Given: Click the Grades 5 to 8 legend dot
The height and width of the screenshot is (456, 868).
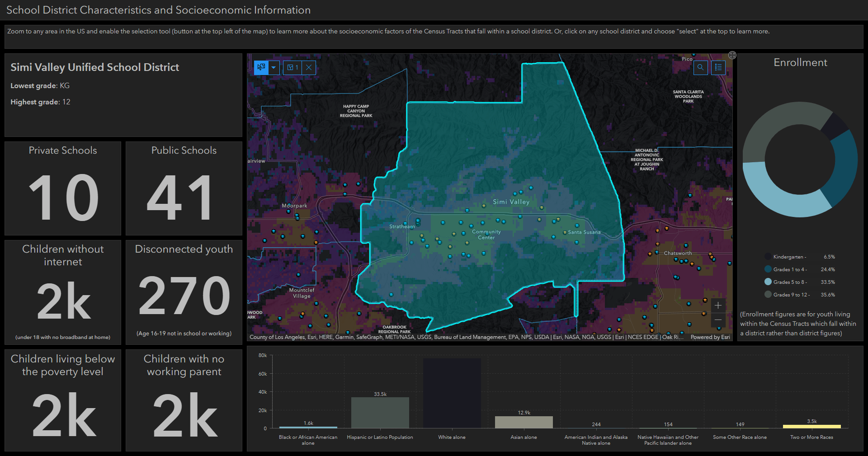Looking at the screenshot, I should [768, 282].
